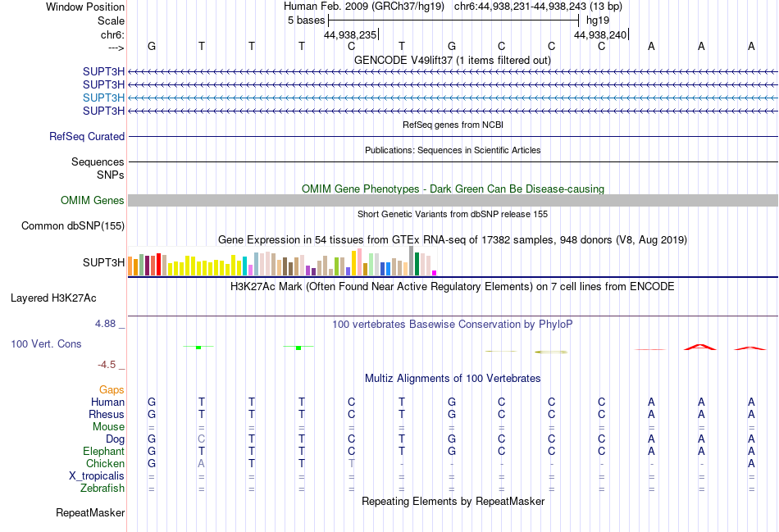Viewport: 779px width, 532px height.
Task: Click the cyan bar in GTEx chart
Action: [244, 266]
